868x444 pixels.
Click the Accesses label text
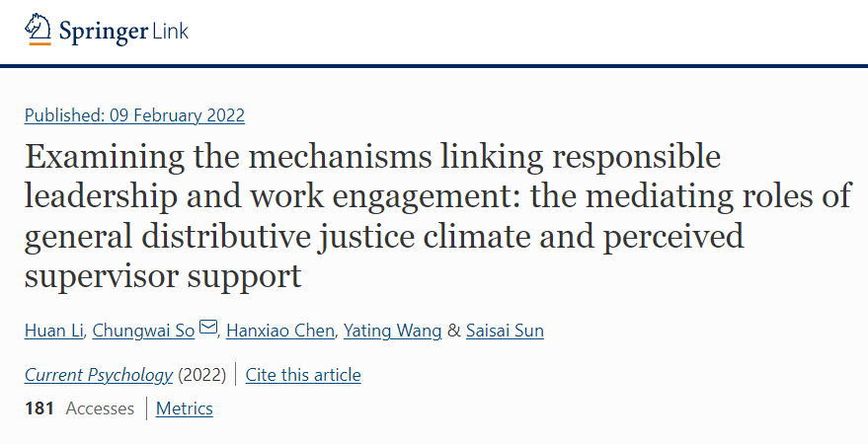click(100, 408)
